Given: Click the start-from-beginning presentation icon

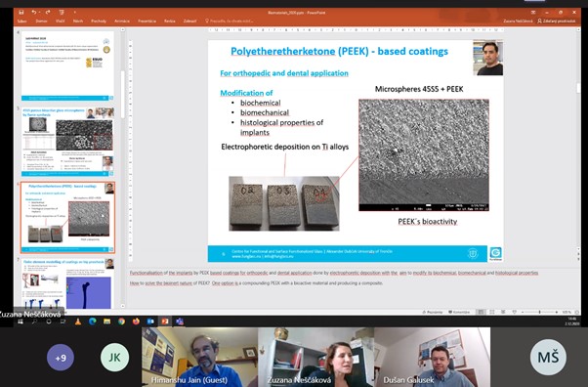Looking at the screenshot, I should pyautogui.click(x=62, y=13).
